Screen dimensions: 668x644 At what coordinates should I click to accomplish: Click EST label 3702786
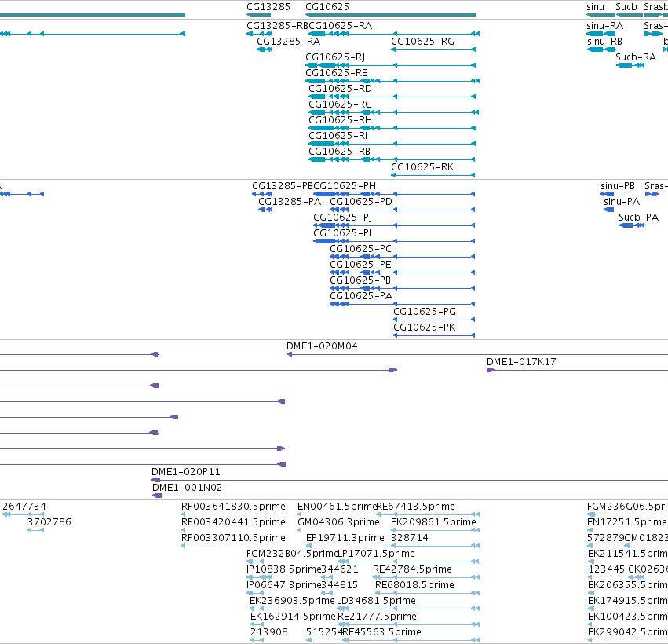click(x=49, y=522)
